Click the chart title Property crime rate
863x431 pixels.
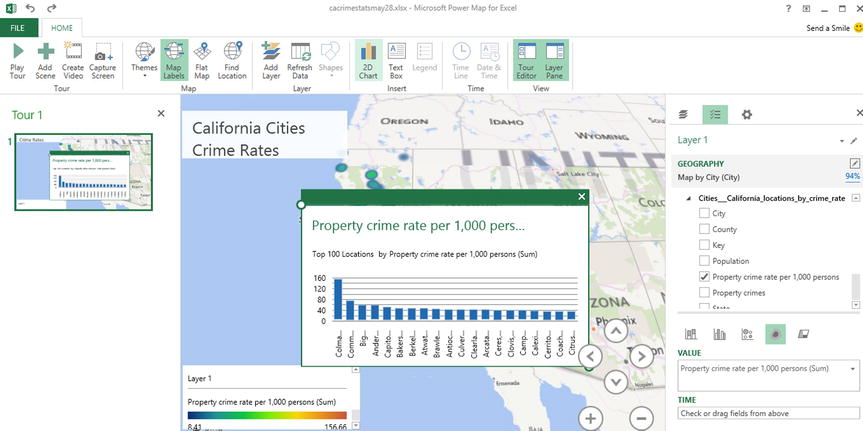tap(418, 225)
